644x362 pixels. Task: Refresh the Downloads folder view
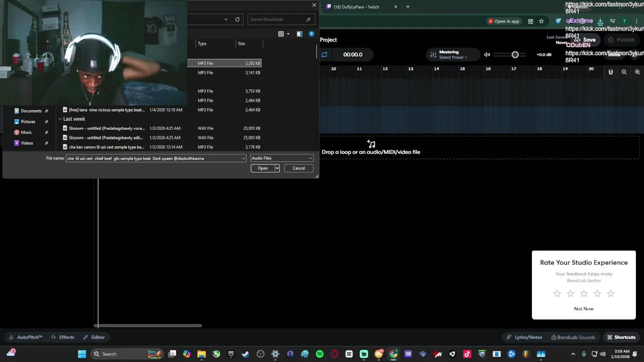click(237, 19)
